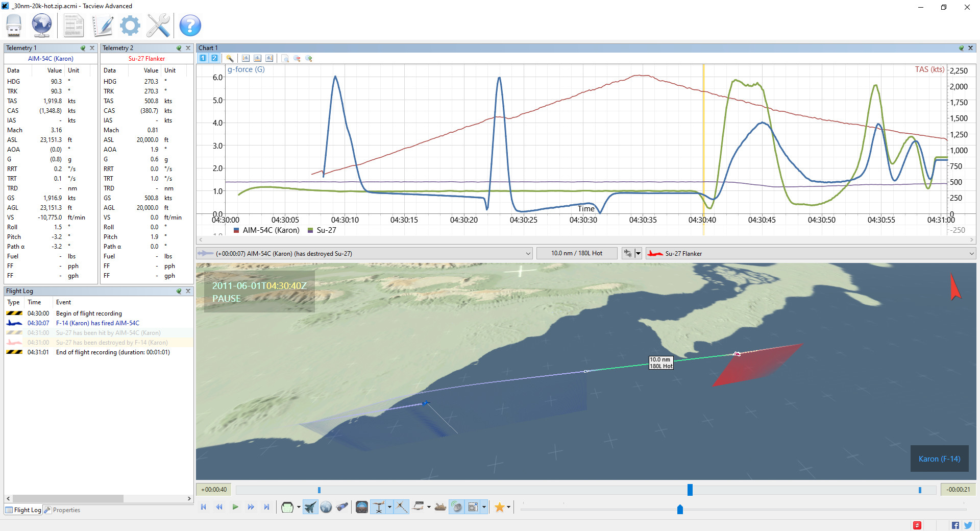980x531 pixels.
Task: Click the playback speed slider handle
Action: click(680, 510)
